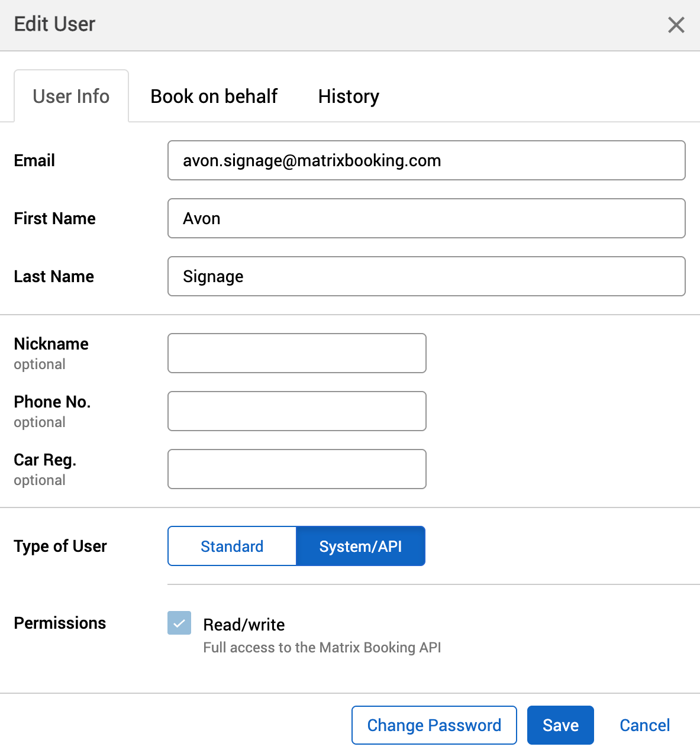Save the user changes
This screenshot has height=750, width=700.
point(560,725)
